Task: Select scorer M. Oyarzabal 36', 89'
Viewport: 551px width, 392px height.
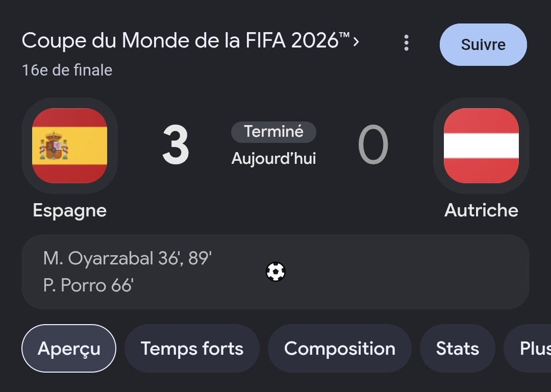Action: click(127, 258)
